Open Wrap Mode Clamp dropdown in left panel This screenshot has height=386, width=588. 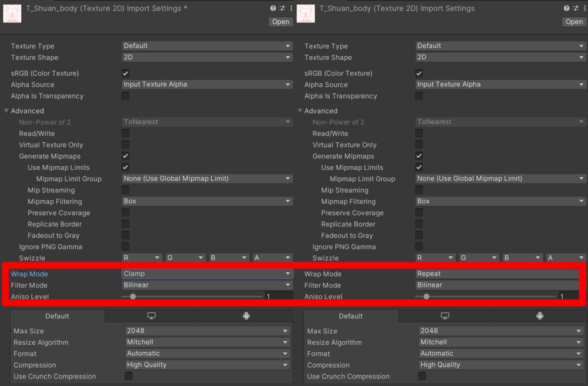point(207,274)
